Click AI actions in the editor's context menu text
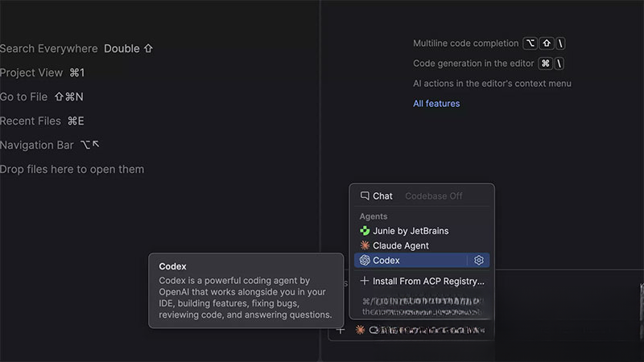Viewport: 644px width, 362px height. pyautogui.click(x=492, y=84)
